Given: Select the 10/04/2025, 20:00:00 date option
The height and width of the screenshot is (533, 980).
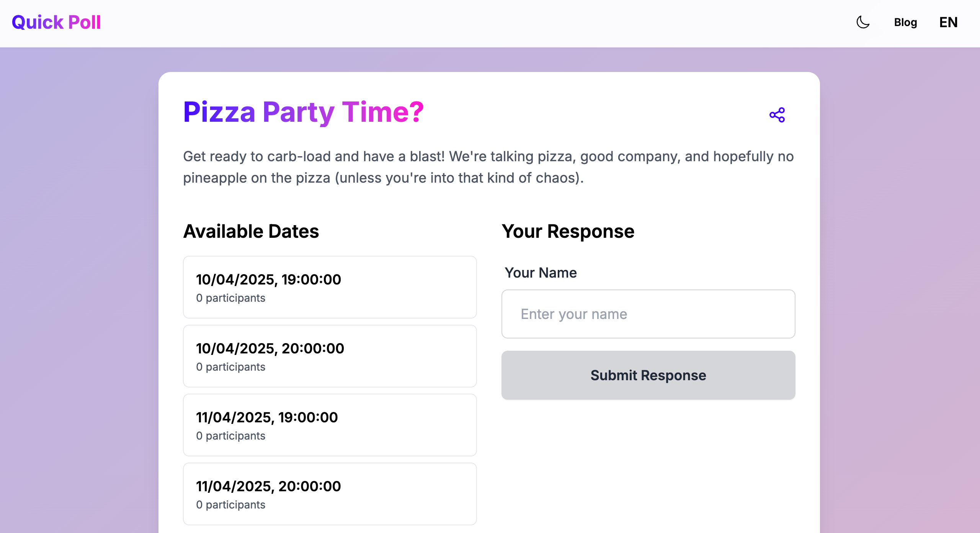Looking at the screenshot, I should [x=330, y=356].
